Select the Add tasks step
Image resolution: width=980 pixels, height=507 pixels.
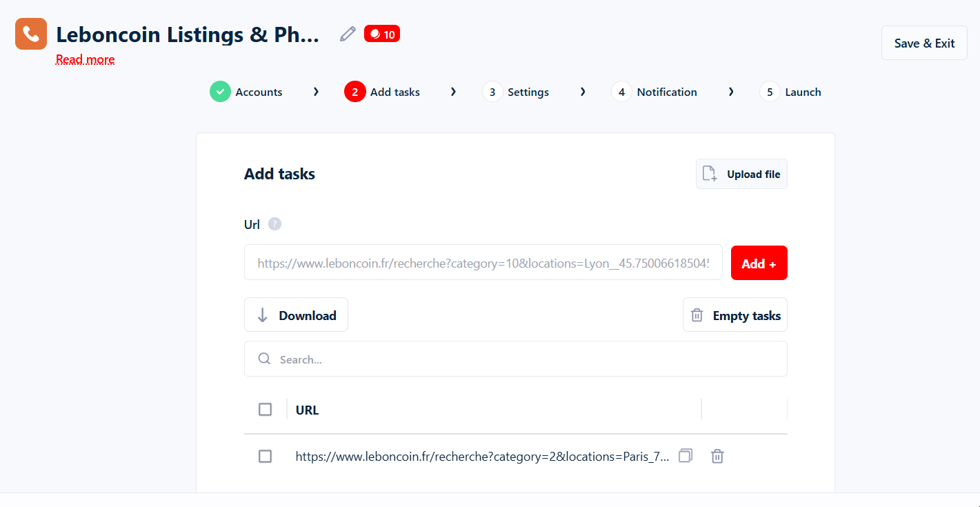[x=382, y=92]
